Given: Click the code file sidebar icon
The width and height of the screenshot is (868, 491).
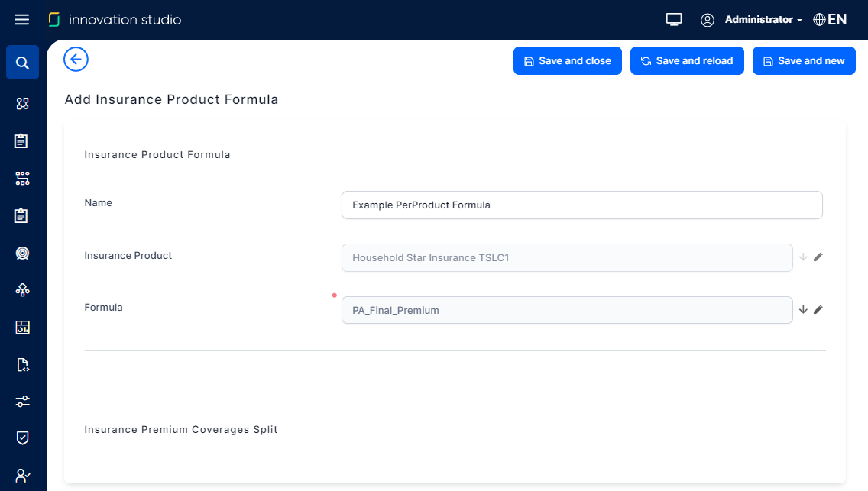Looking at the screenshot, I should coord(22,364).
